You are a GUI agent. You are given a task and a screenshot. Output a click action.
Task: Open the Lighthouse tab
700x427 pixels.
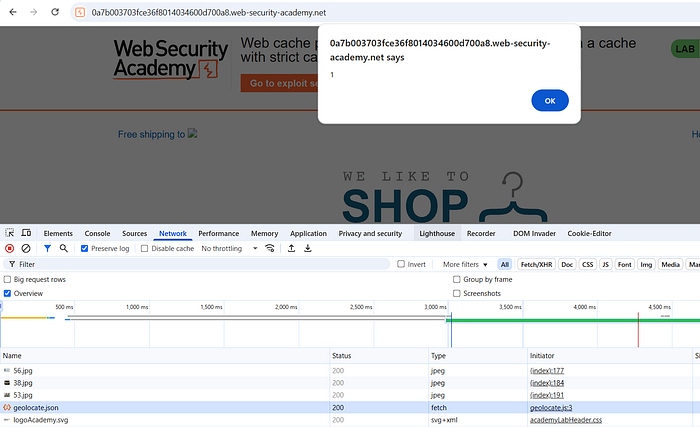(x=437, y=233)
